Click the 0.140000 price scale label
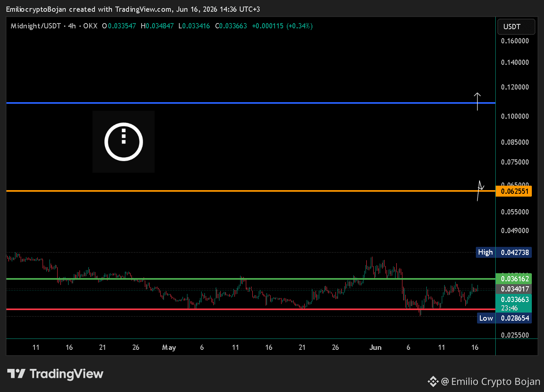The height and width of the screenshot is (392, 544). [515, 62]
